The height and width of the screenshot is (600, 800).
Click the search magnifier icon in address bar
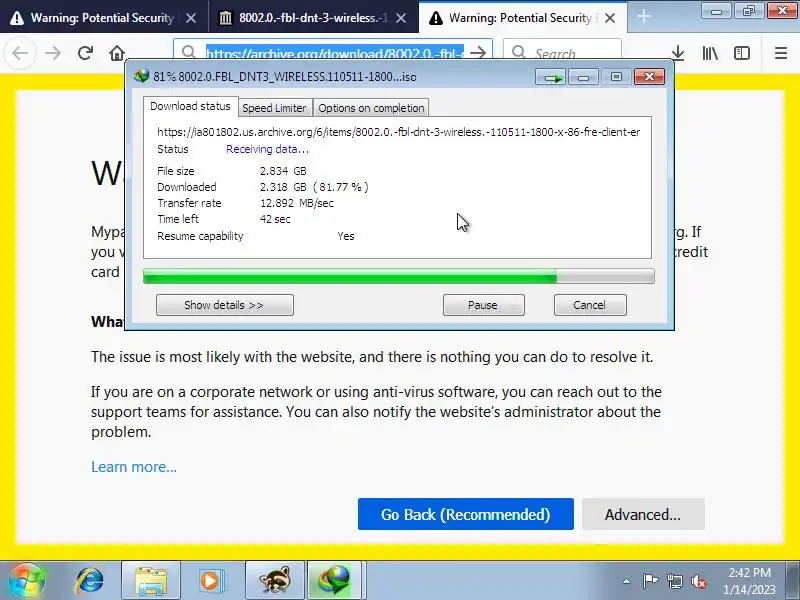click(188, 53)
